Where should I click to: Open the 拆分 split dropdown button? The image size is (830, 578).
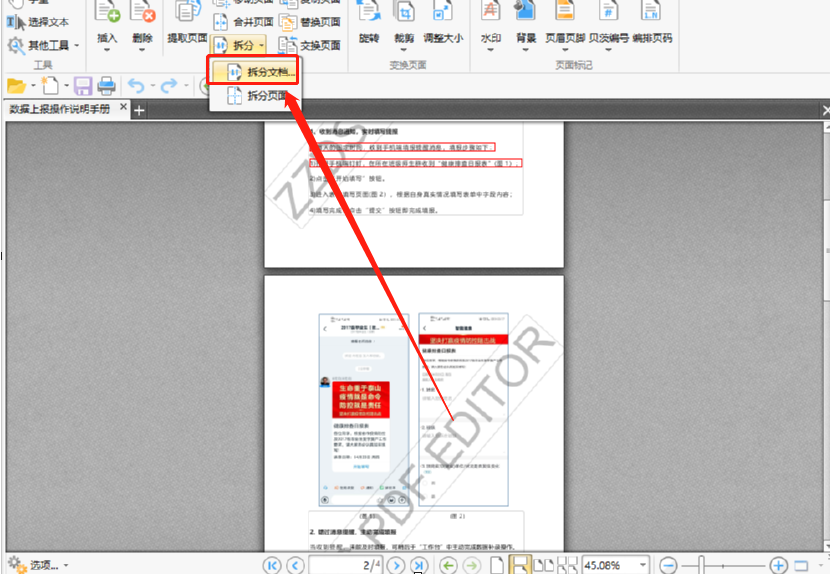point(238,46)
